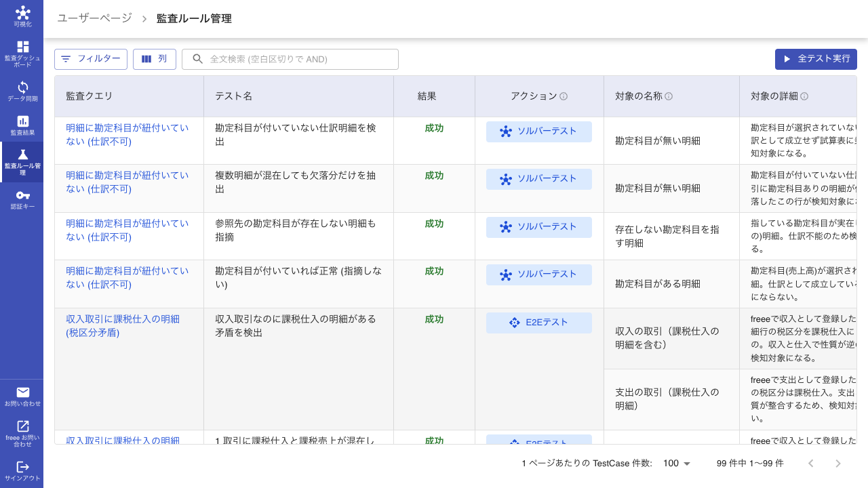Viewport: 868px width, 488px height.
Task: Select 収入の取引（課税仕入の明細を含む）cell
Action: tap(671, 338)
